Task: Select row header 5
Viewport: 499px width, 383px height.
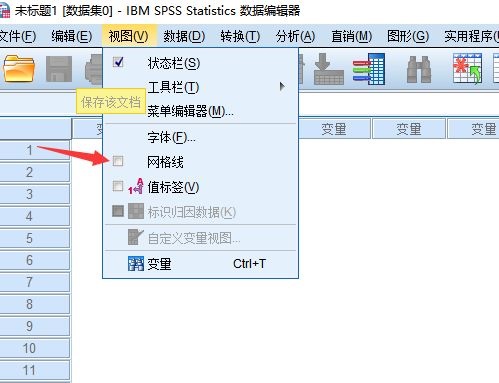Action: click(x=35, y=238)
